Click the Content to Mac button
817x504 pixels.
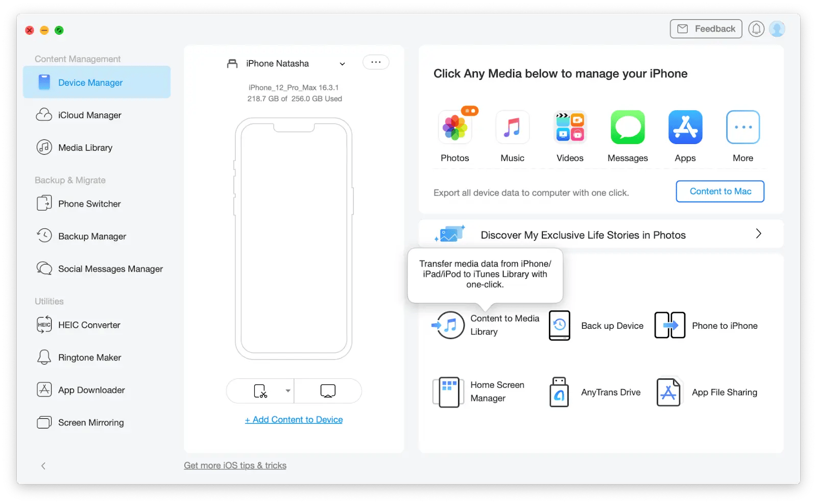click(x=720, y=191)
